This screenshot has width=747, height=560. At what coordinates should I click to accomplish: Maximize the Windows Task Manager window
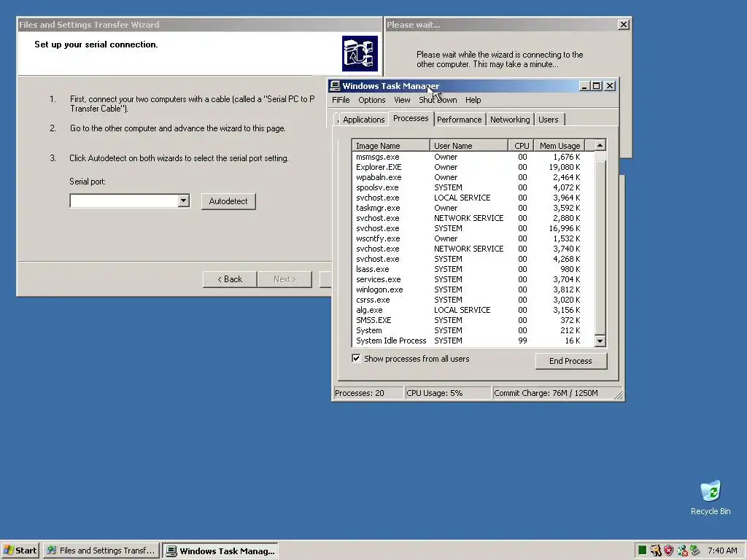(597, 86)
